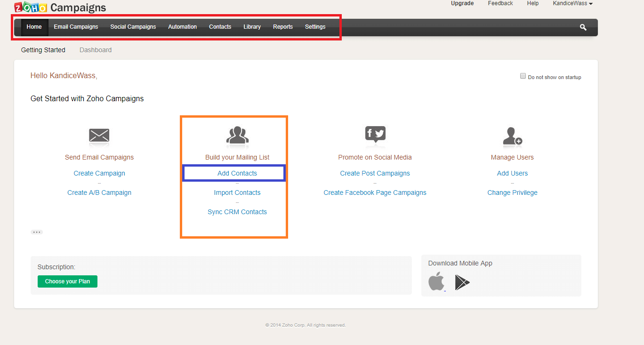The width and height of the screenshot is (644, 345).
Task: Open the Feedback link
Action: (x=500, y=3)
